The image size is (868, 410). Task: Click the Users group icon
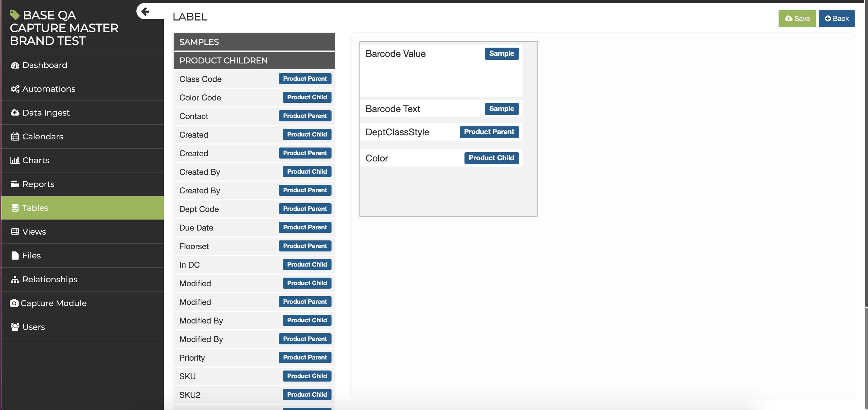pos(15,327)
